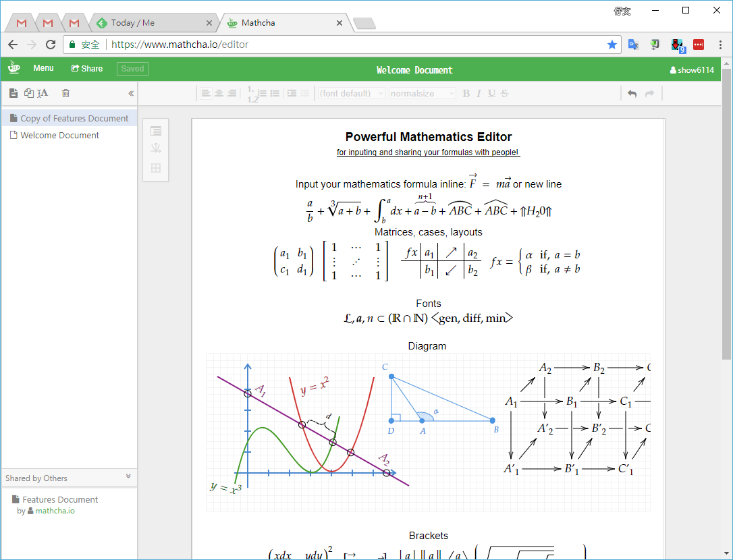This screenshot has width=733, height=560.
Task: Open the font default dropdown
Action: pyautogui.click(x=351, y=94)
